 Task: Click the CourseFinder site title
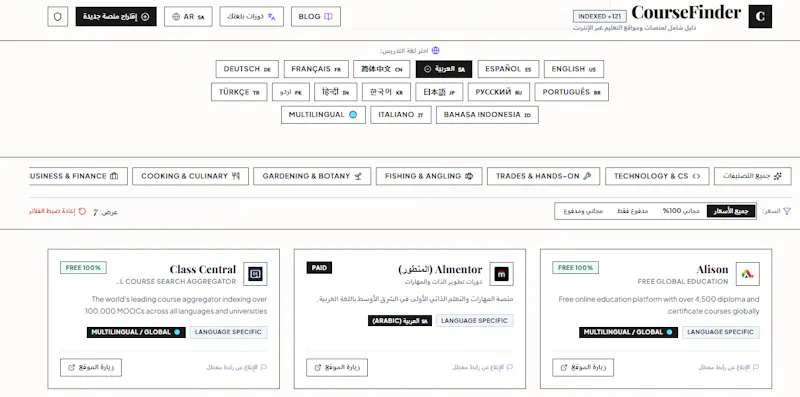coord(686,12)
